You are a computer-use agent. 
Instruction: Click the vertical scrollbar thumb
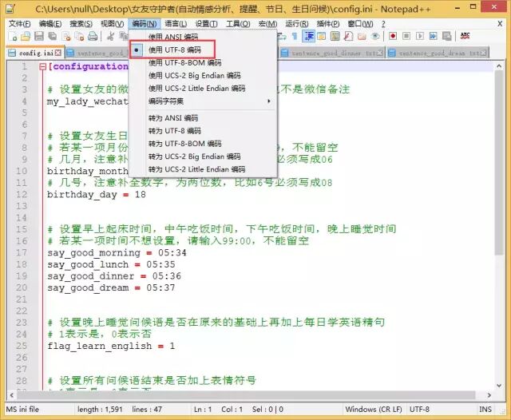499,163
